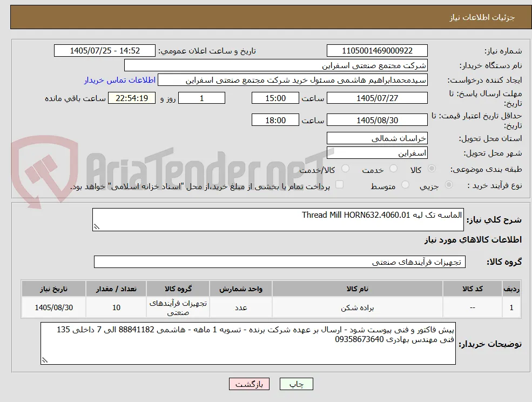This screenshot has width=532, height=402.
Task: Click the چاپ print button
Action: pos(296,384)
